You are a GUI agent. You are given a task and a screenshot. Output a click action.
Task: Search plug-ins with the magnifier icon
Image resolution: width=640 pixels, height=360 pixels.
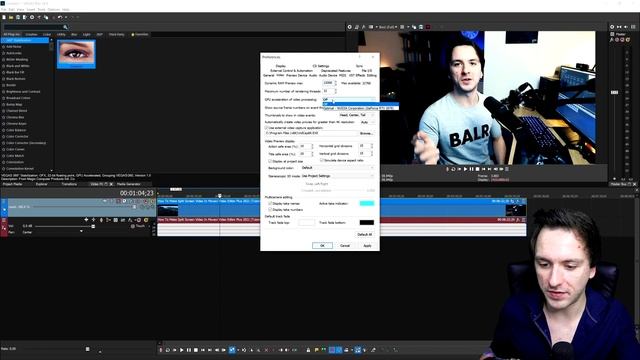tap(65, 27)
